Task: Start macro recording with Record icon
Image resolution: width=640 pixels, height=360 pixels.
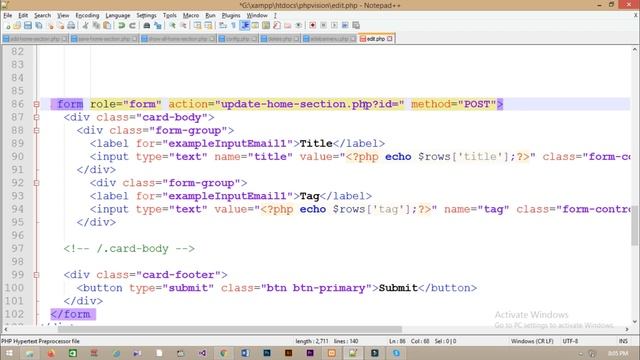Action: (312, 26)
